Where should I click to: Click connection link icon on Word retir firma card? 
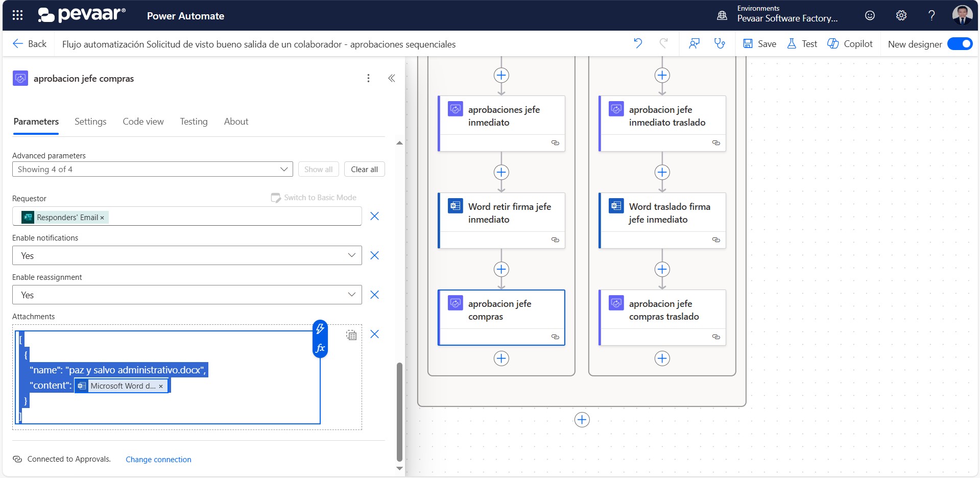click(555, 240)
